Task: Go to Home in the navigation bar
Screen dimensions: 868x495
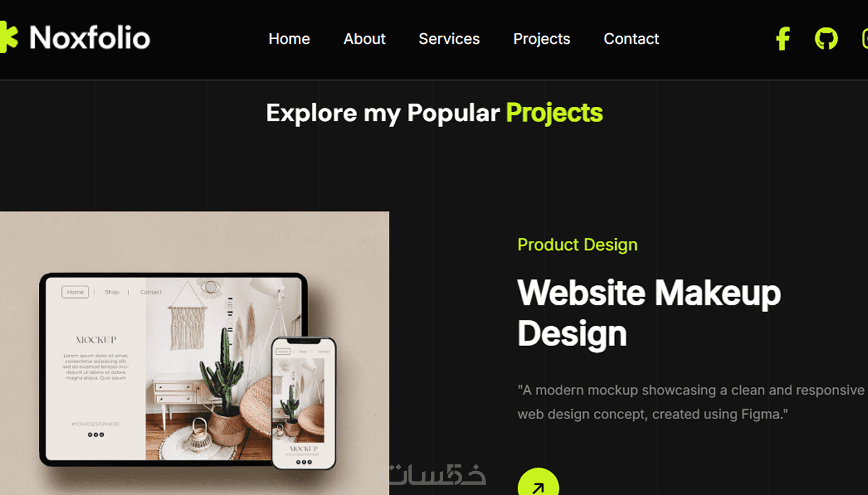Action: tap(289, 39)
